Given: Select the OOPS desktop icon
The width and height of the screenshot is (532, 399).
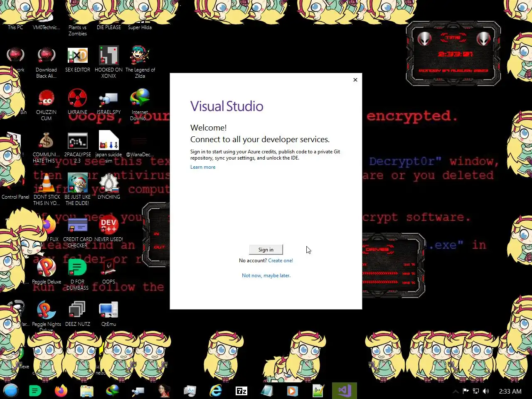Looking at the screenshot, I should (109, 271).
